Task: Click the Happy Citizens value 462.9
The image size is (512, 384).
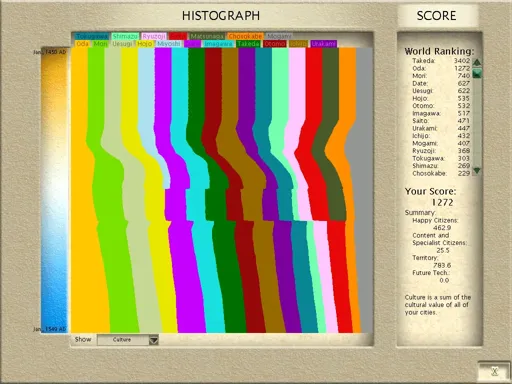Action: (442, 228)
